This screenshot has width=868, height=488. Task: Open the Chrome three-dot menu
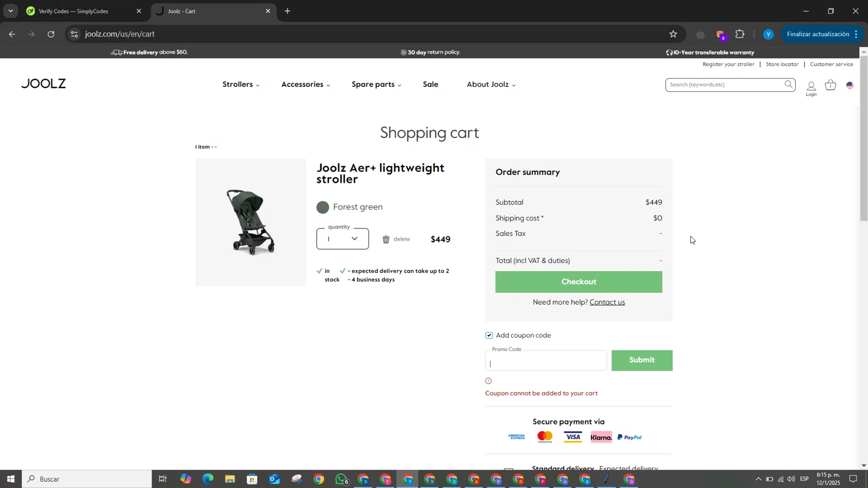click(856, 34)
